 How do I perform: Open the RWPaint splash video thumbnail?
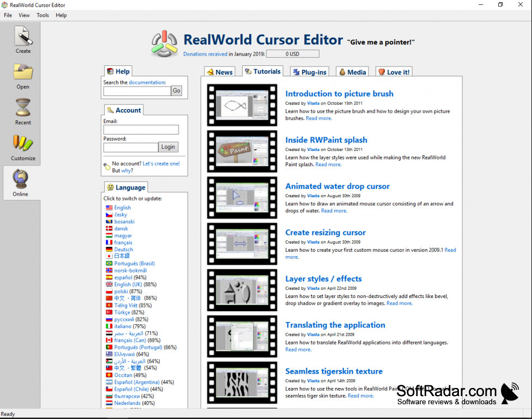point(242,151)
